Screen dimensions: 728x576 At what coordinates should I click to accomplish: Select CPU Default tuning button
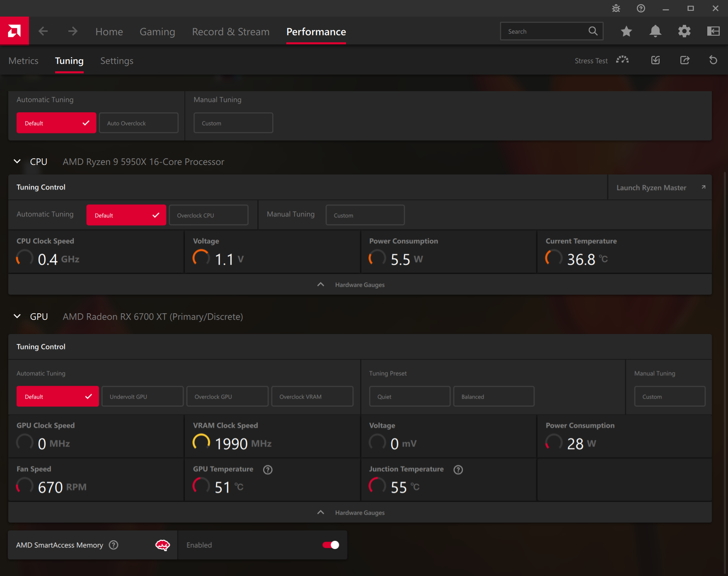(126, 215)
